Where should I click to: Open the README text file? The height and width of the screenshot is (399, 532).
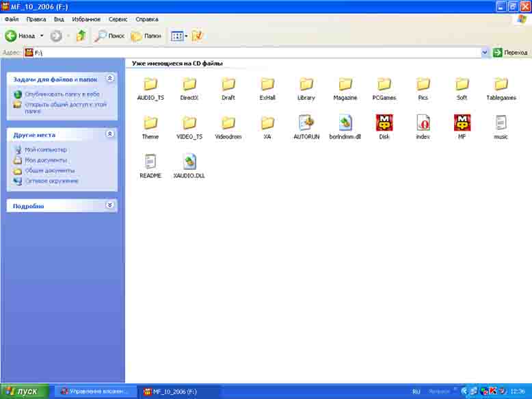[150, 162]
